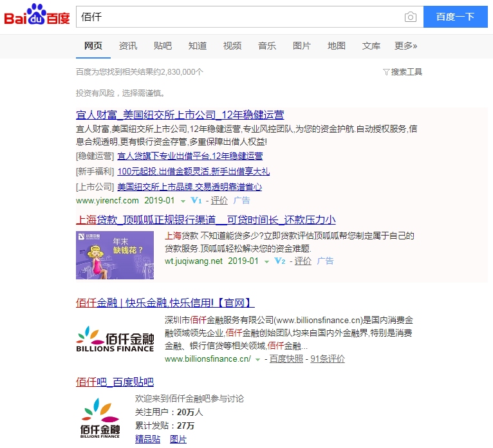Click the 百度一下 search button
Screen dimensions: 493x448
click(456, 17)
